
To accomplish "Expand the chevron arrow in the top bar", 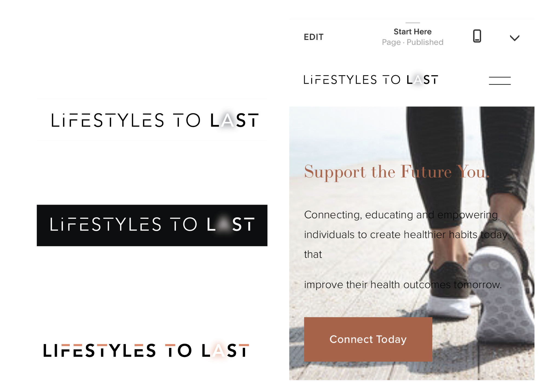I will click(x=514, y=38).
